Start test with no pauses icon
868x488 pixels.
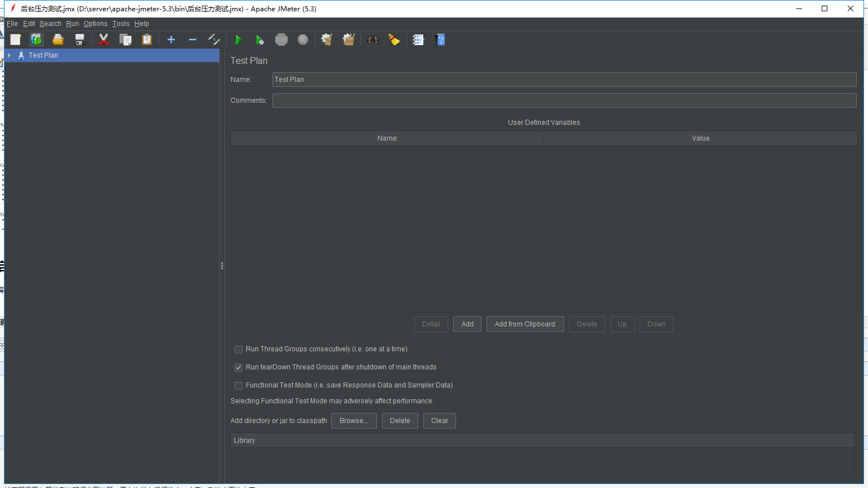pos(259,40)
